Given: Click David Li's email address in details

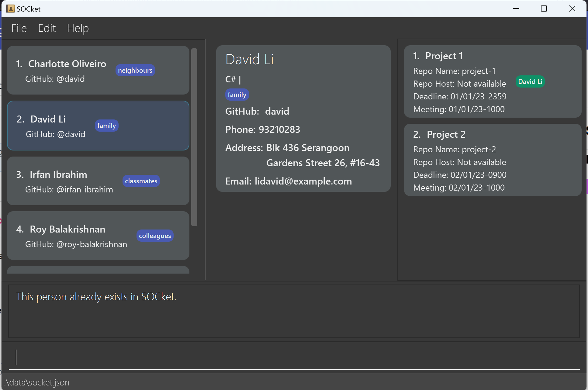Looking at the screenshot, I should click(x=303, y=181).
